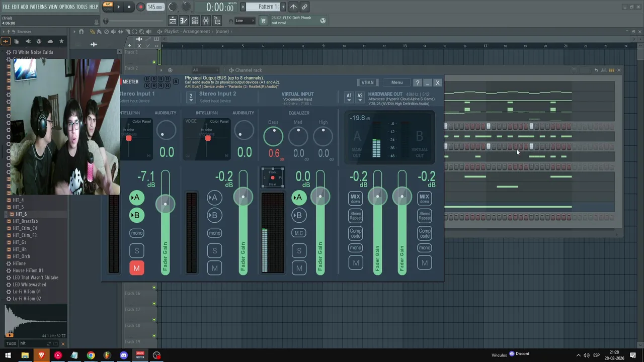This screenshot has height=362, width=644.
Task: Open the Piano roll icon
Action: pos(184,21)
